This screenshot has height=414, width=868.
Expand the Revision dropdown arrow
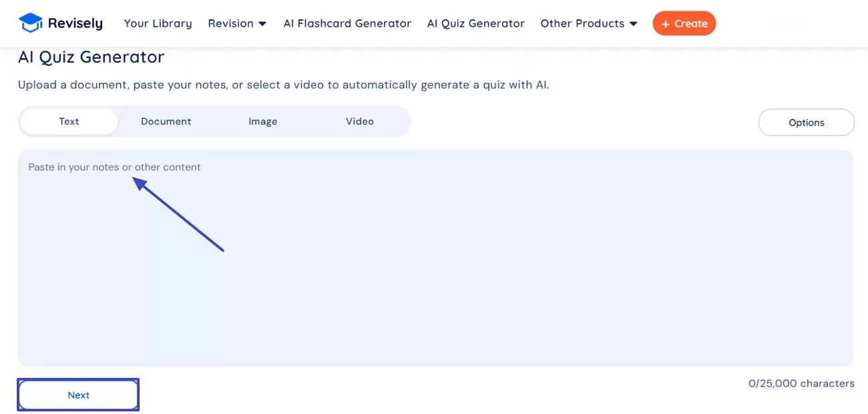point(262,24)
